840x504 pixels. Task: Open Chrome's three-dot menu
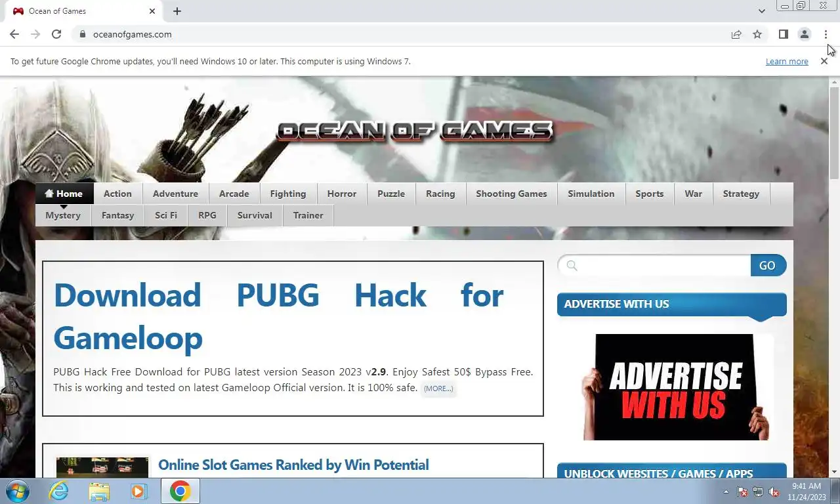[826, 34]
